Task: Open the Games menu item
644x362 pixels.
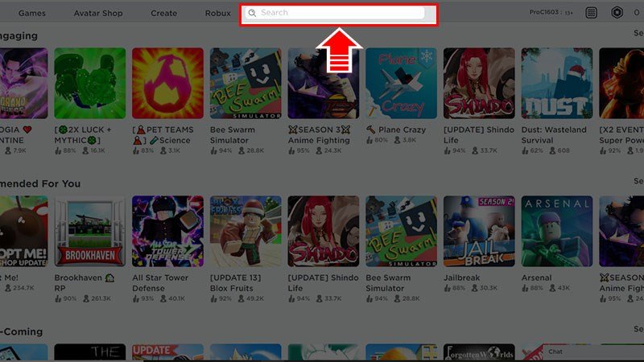Action: point(32,13)
